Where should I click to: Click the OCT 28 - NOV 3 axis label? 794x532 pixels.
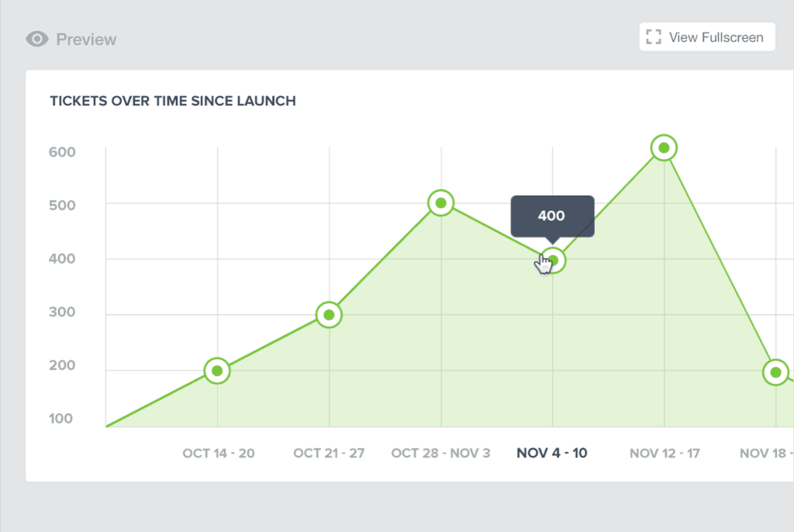click(440, 453)
